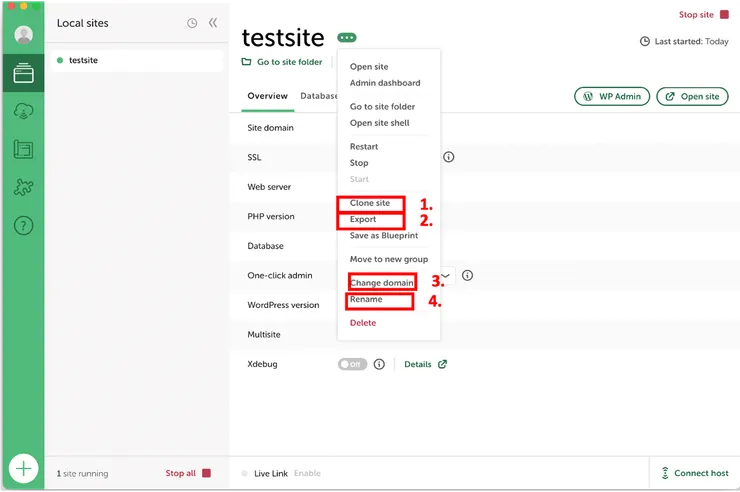Viewport: 740px width, 492px height.
Task: Click the Last started clock icon
Action: click(645, 42)
